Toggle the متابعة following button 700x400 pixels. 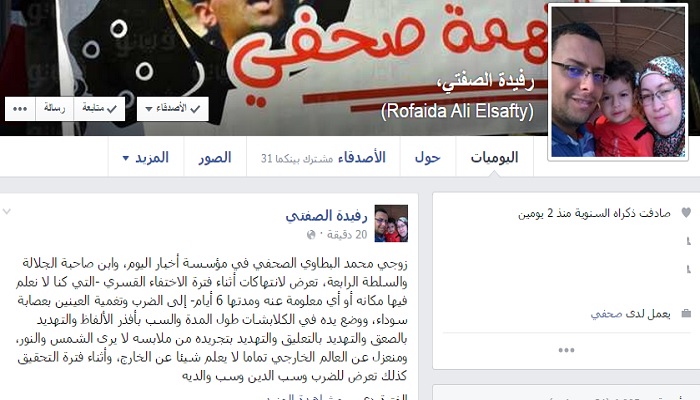click(99, 109)
